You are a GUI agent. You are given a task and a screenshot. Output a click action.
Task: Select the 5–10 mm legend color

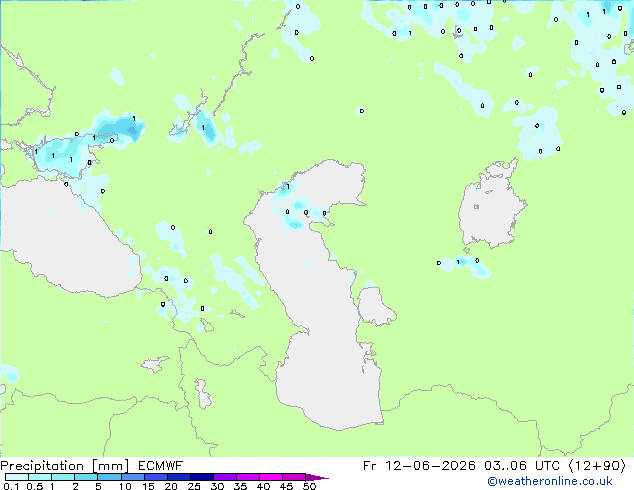point(109,477)
